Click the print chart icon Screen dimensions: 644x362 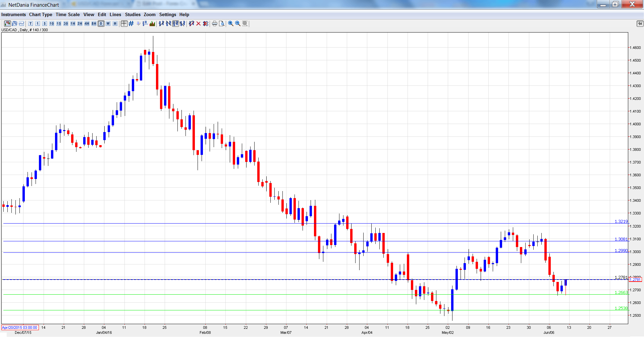tap(215, 23)
